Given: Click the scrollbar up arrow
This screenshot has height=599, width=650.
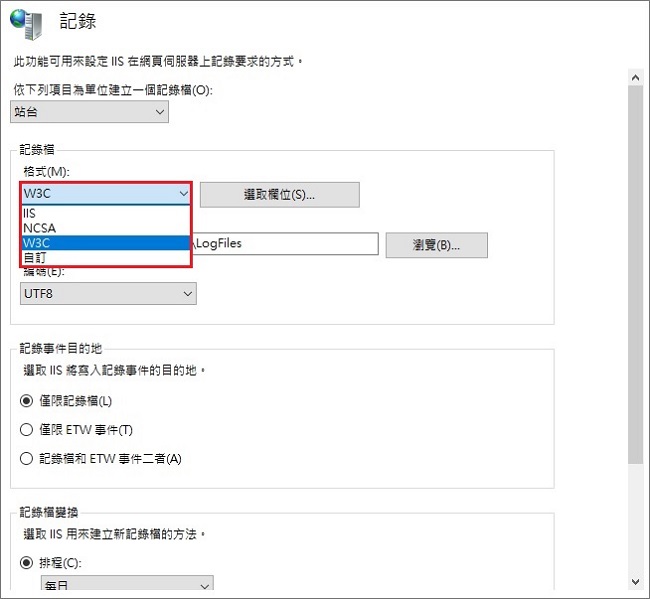Looking at the screenshot, I should 634,77.
